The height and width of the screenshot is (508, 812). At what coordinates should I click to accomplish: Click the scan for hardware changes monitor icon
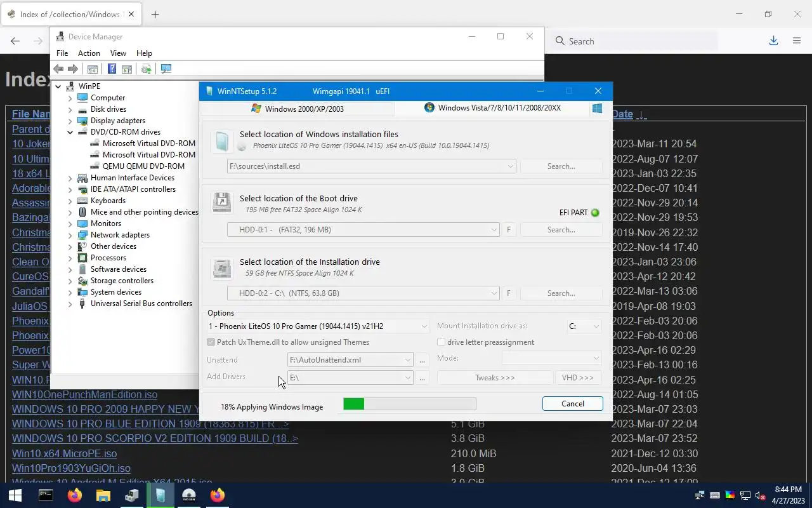pos(166,69)
